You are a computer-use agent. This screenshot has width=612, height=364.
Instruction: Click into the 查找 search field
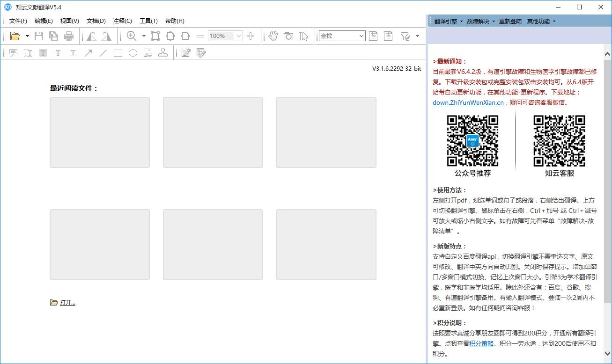click(x=338, y=36)
